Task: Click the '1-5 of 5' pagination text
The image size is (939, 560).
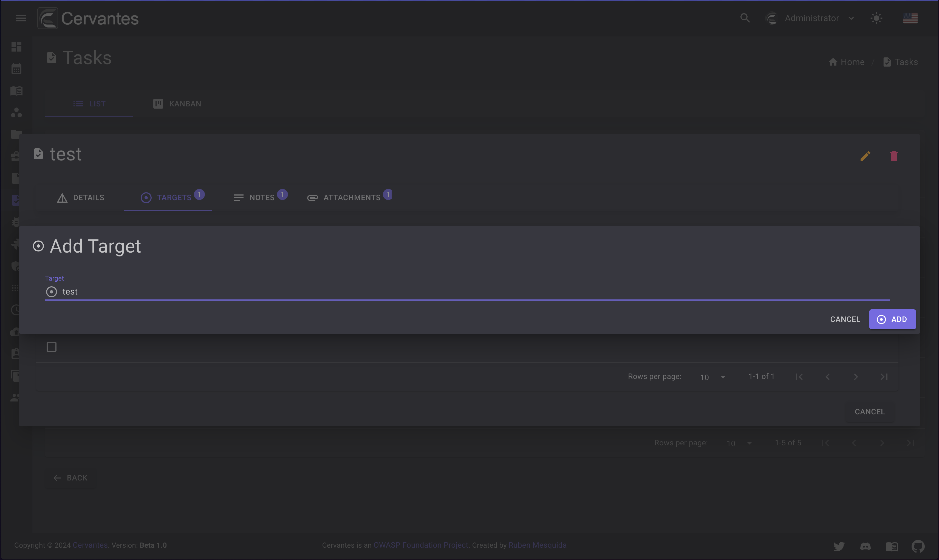Action: tap(788, 443)
